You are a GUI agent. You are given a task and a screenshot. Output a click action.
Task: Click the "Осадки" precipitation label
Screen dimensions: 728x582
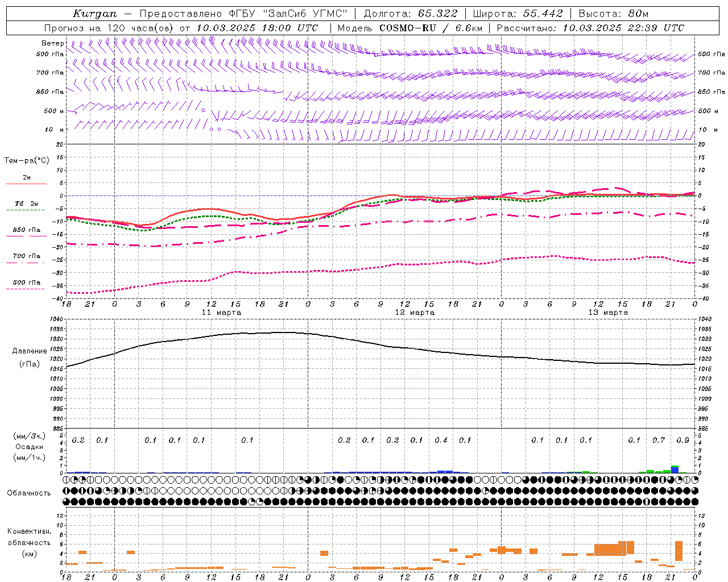(x=30, y=447)
